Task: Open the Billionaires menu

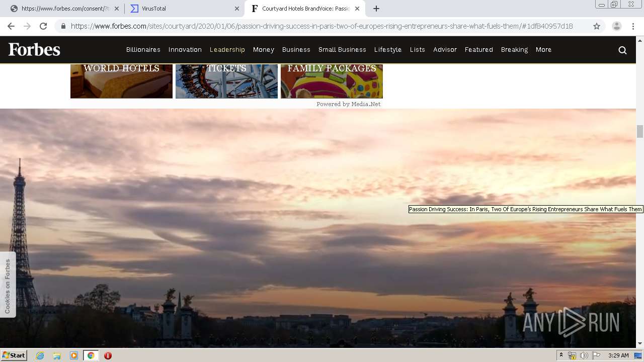Action: (x=143, y=50)
